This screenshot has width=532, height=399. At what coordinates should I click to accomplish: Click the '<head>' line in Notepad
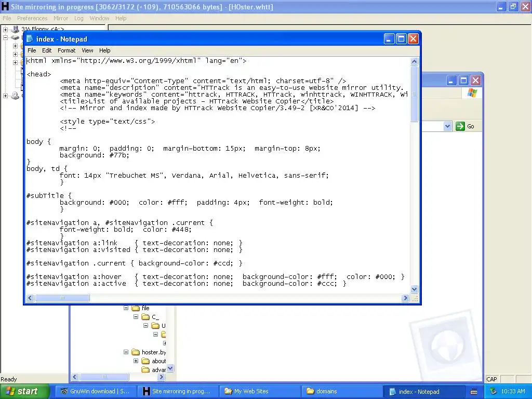tap(38, 74)
